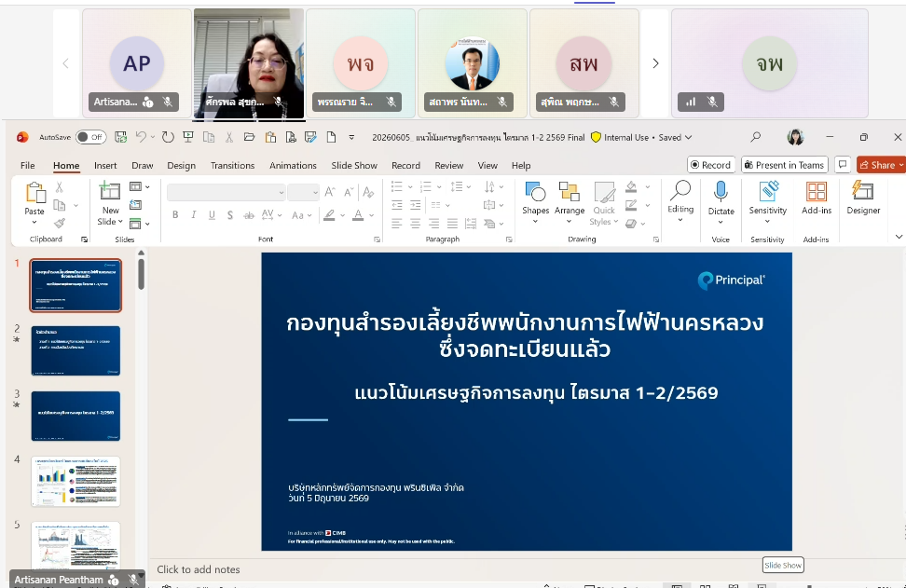This screenshot has height=588, width=906.
Task: Start Dictate microphone
Action: [721, 191]
